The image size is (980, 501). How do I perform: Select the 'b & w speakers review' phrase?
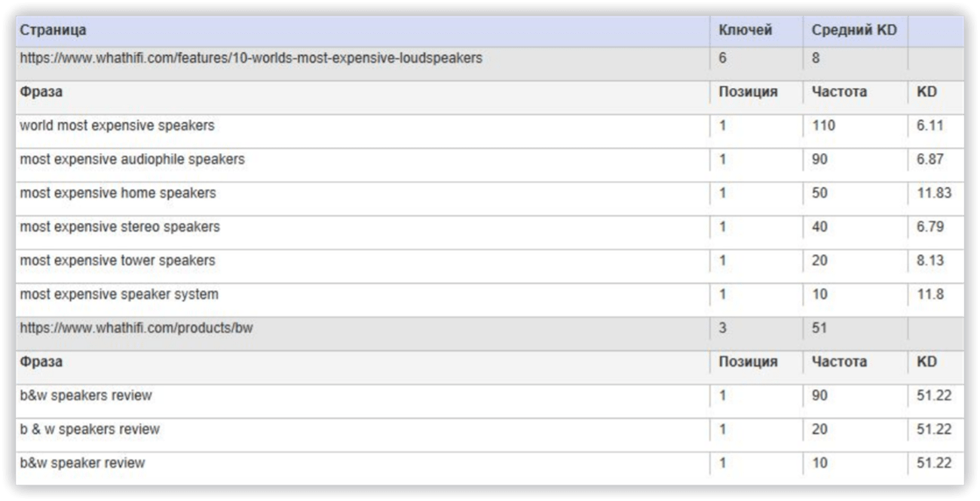point(90,429)
